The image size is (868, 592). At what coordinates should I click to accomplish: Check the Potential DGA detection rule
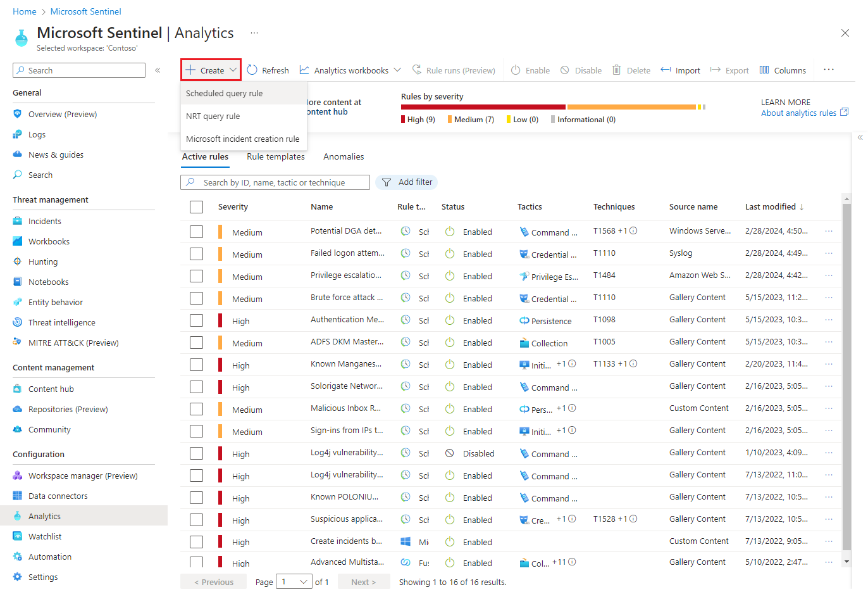[x=196, y=231]
